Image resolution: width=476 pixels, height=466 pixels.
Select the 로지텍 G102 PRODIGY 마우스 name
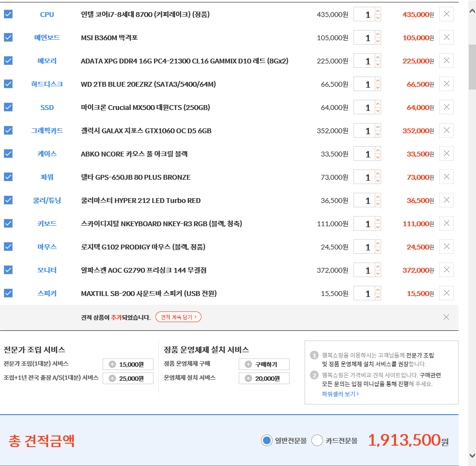pos(143,247)
